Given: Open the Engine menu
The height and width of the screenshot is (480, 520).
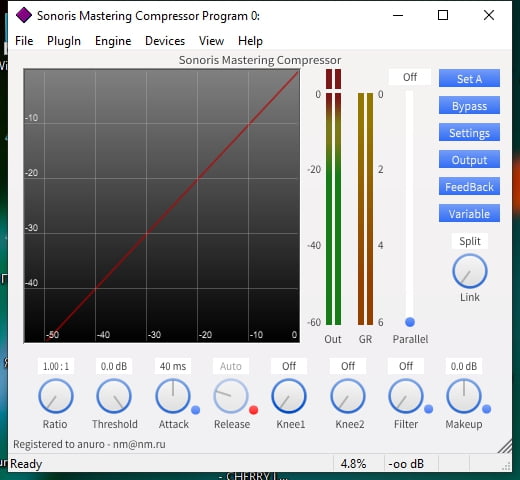Looking at the screenshot, I should coord(113,41).
